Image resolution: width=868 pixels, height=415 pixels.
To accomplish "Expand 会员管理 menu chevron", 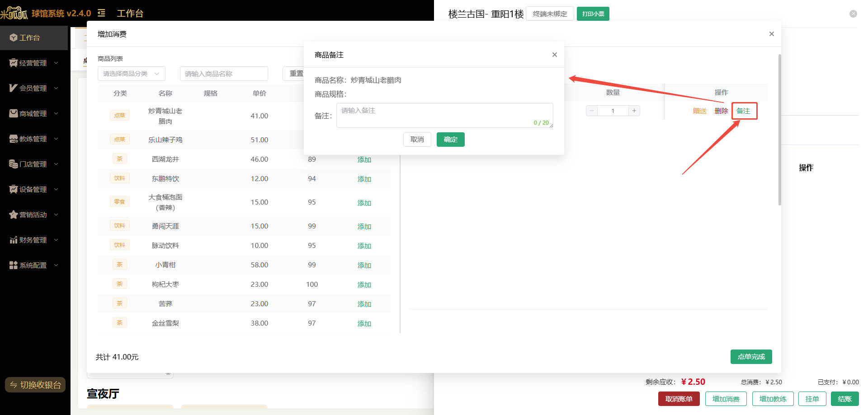I will click(56, 88).
